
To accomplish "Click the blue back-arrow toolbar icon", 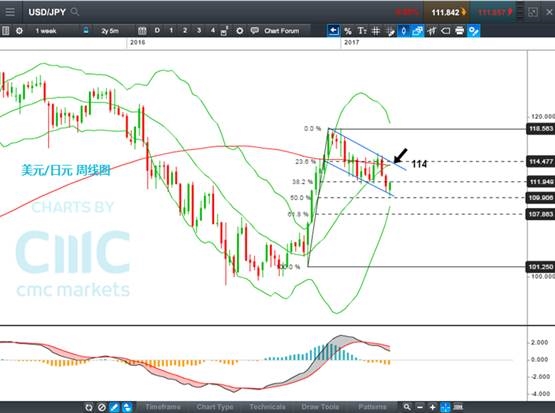I will click(333, 31).
